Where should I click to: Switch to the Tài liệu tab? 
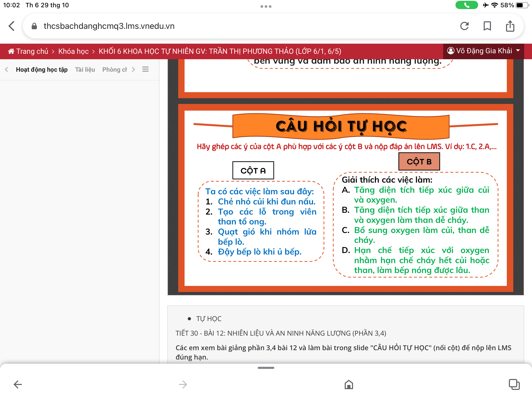tap(85, 70)
